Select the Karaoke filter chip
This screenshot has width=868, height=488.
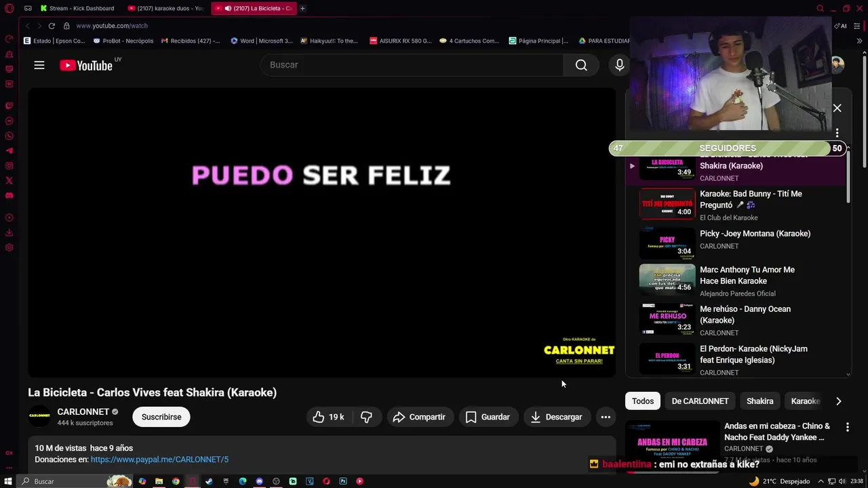[805, 401]
